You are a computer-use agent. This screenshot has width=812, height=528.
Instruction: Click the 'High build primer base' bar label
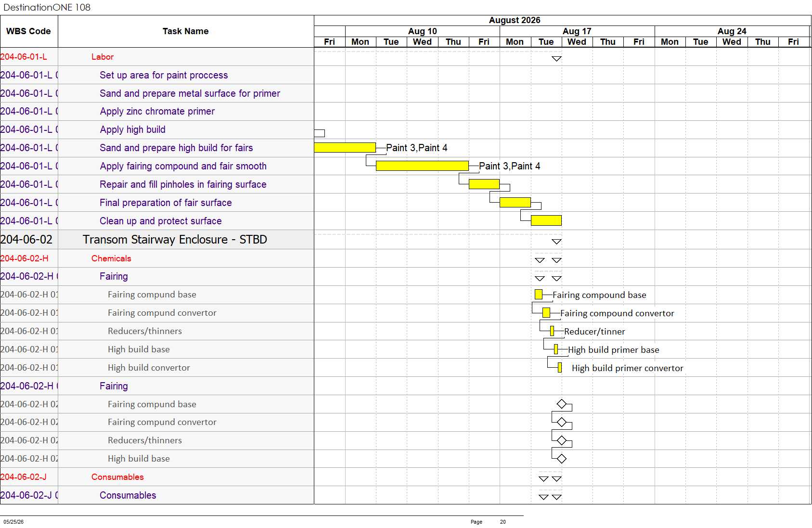click(x=614, y=350)
